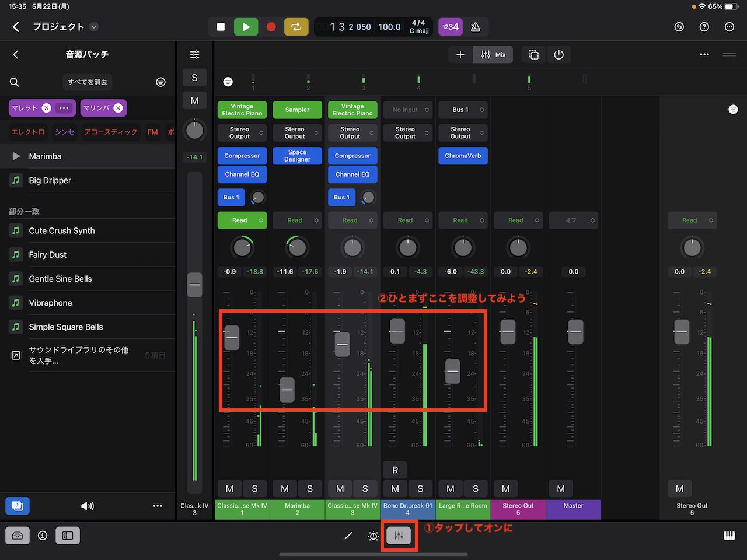Viewport: 747px width, 560px height.
Task: Add a track with the plus button
Action: pos(460,54)
